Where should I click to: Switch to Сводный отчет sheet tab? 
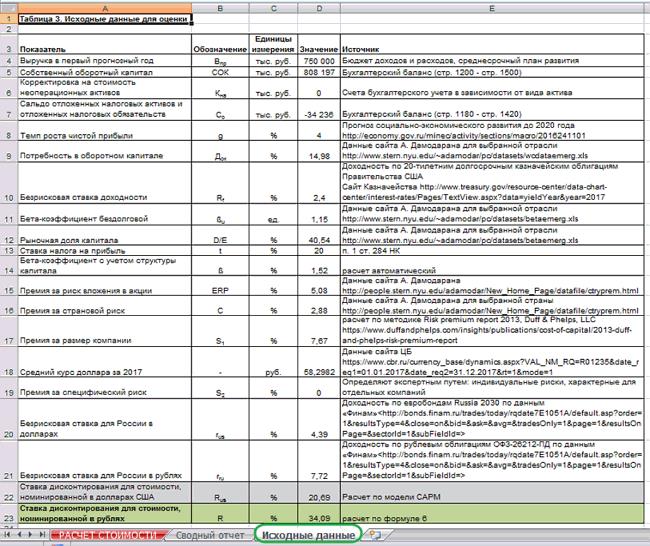click(210, 535)
